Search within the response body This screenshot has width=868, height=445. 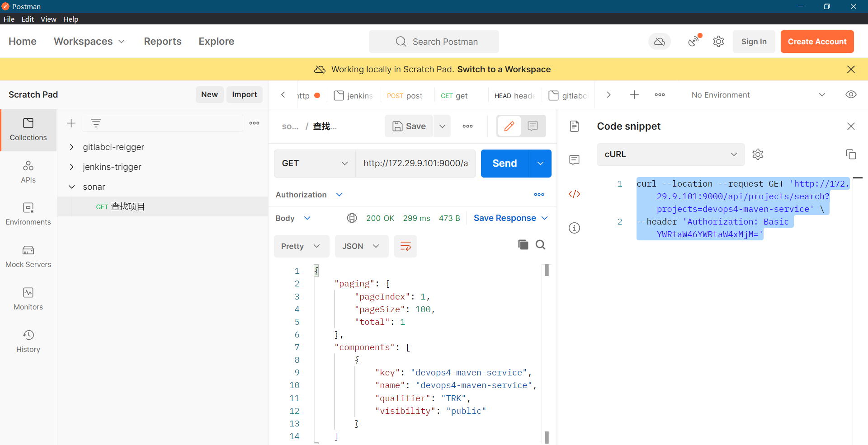(x=540, y=245)
